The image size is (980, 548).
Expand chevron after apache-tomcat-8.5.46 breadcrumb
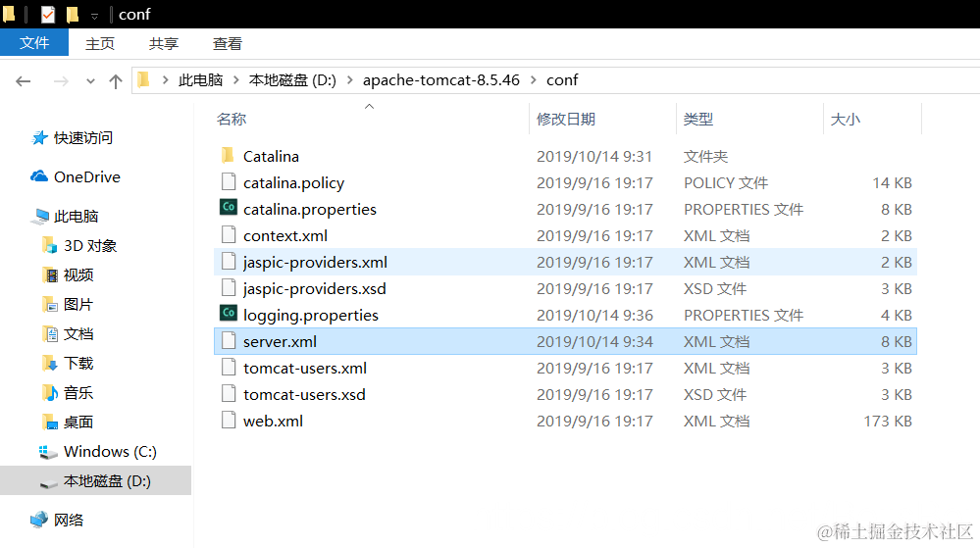tap(533, 80)
